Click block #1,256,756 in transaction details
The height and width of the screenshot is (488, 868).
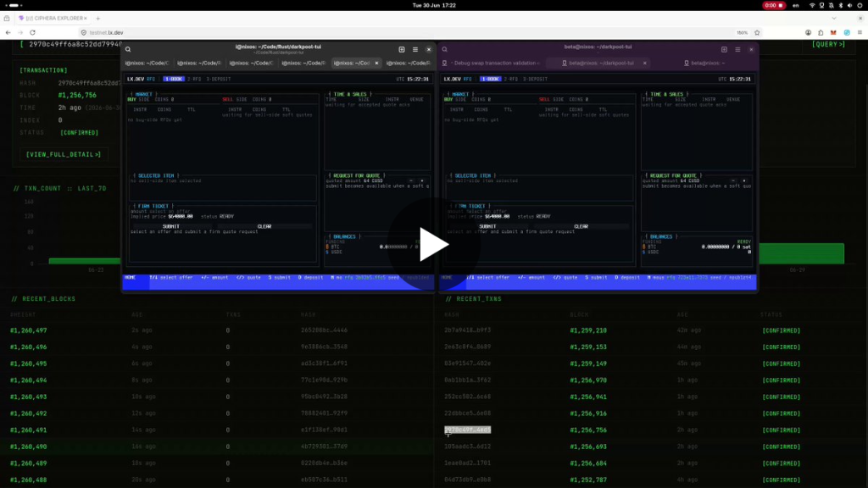pyautogui.click(x=77, y=95)
